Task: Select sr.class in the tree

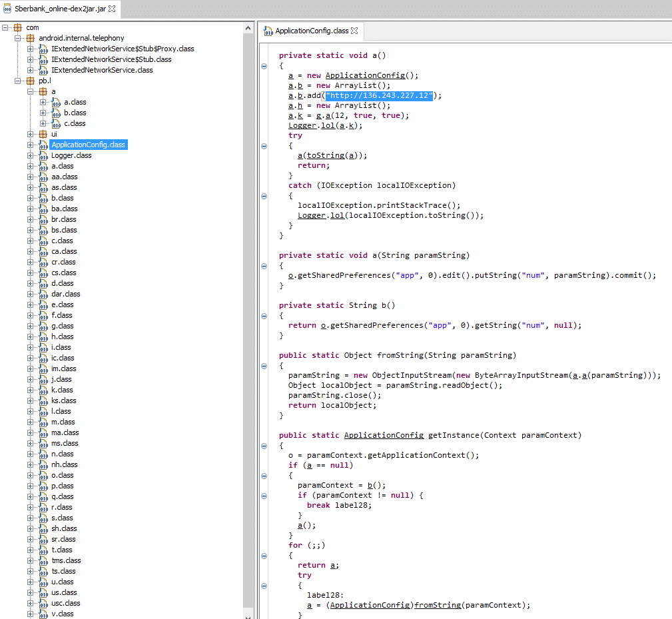Action: 63,539
